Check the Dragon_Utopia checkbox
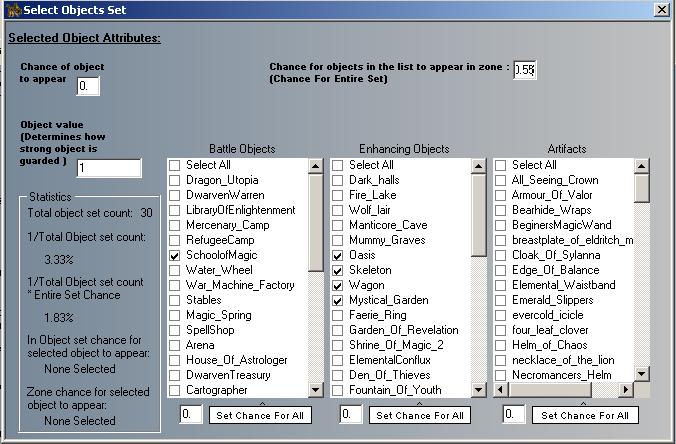Viewport: 676px width, 444px height. 175,180
